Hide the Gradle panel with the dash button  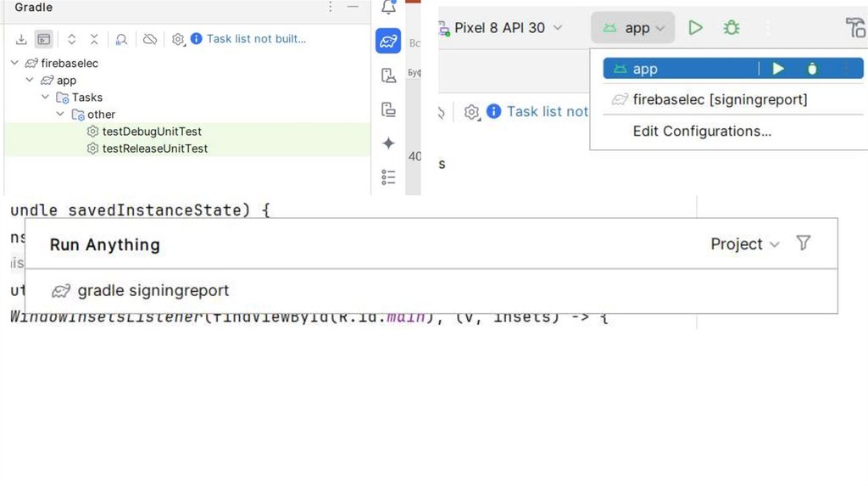click(353, 7)
